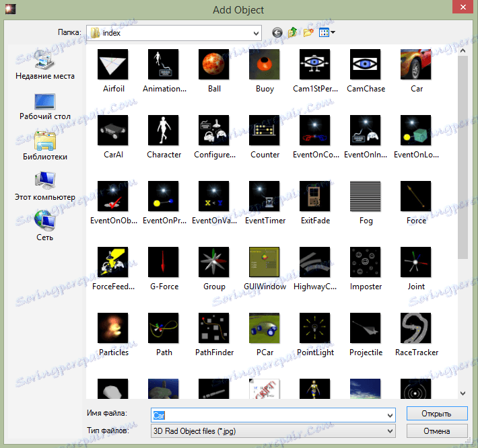Screen dimensions: 478x448
Task: Pick the GUIWindow object icon
Action: (265, 262)
